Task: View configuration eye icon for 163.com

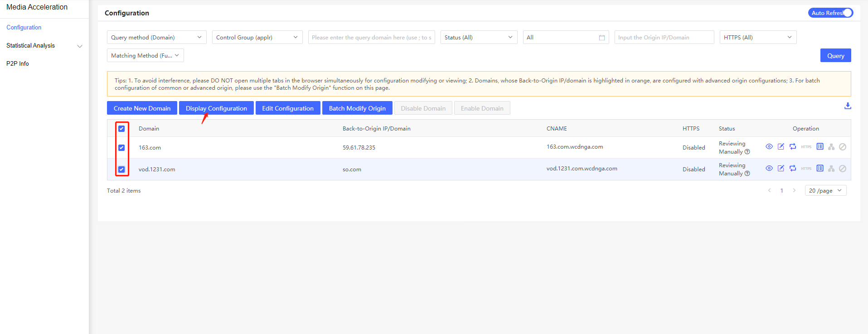Action: pos(769,146)
